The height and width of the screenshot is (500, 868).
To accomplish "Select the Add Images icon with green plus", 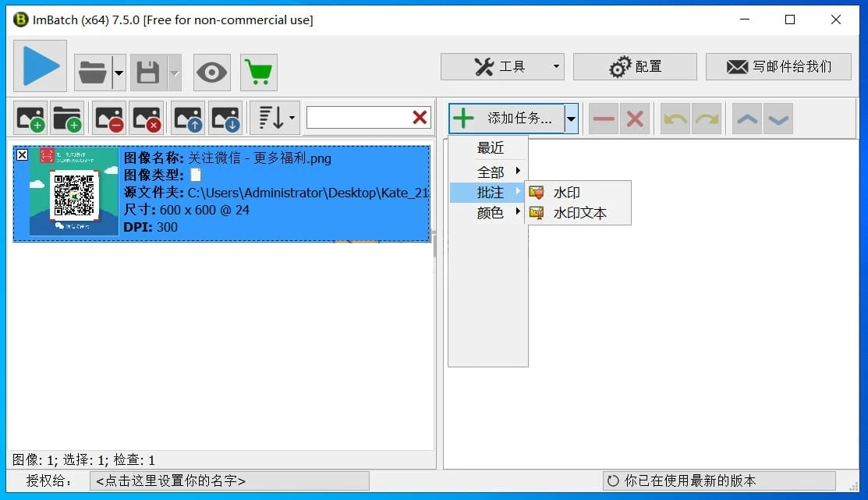I will 30,117.
